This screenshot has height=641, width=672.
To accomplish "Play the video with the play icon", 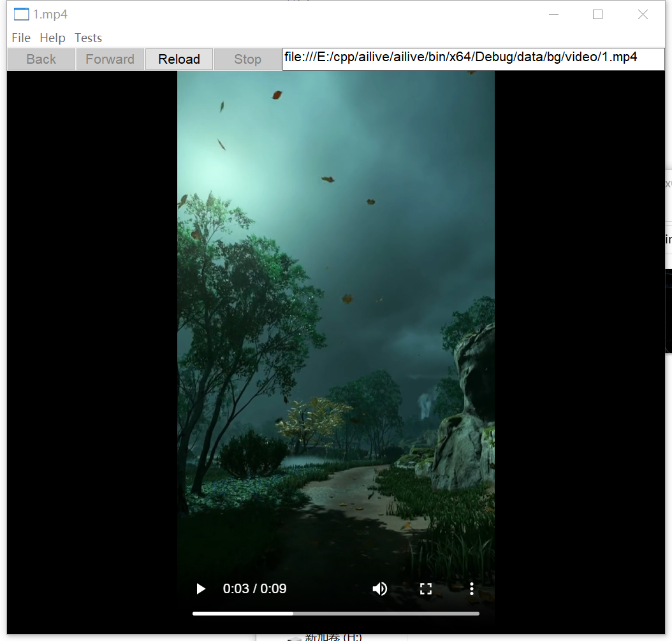I will tap(201, 589).
